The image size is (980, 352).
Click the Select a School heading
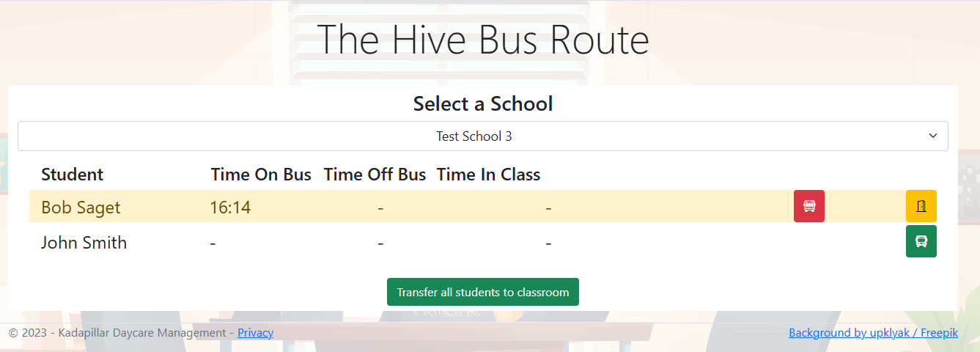(x=483, y=103)
